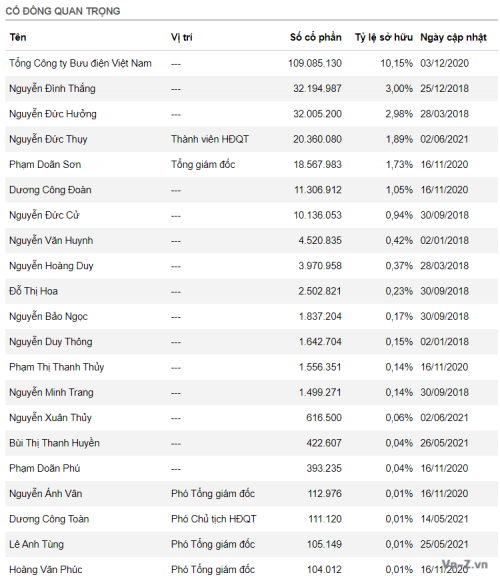The image size is (500, 579).
Task: Click Đỗ Thị Hoa name
Action: [34, 291]
